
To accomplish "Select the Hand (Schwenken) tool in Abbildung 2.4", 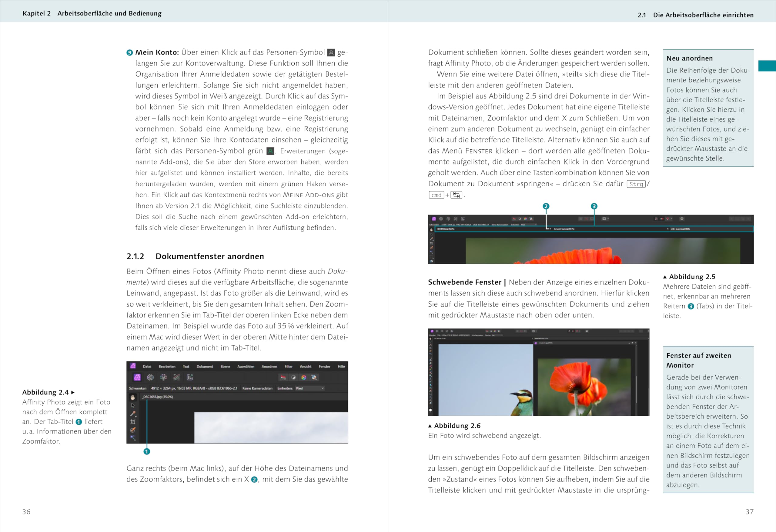I will click(x=133, y=397).
